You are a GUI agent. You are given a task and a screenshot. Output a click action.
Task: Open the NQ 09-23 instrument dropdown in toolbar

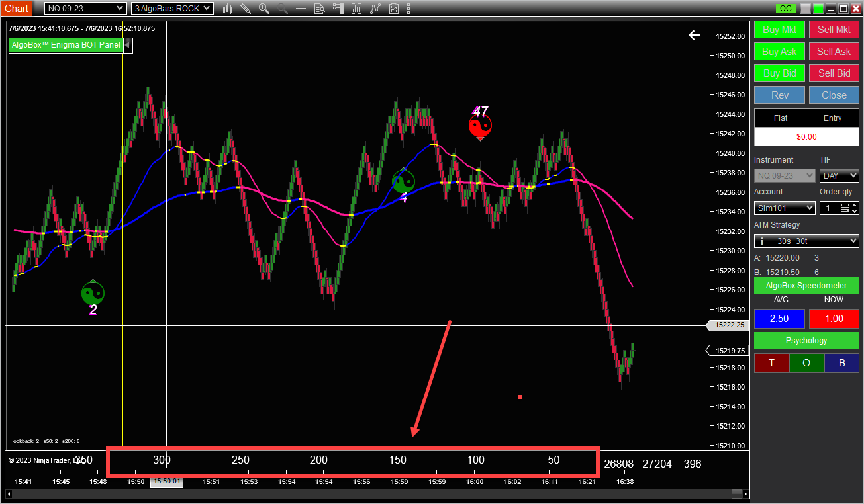coord(85,9)
